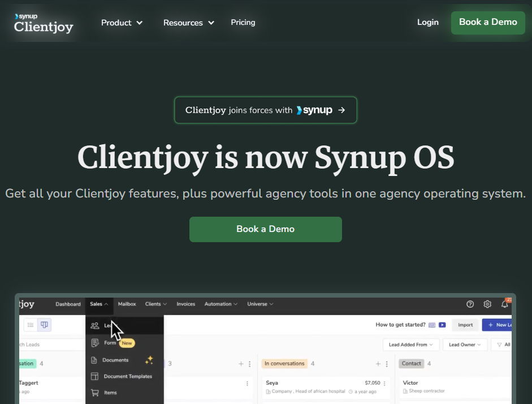Click the Import button
Image resolution: width=532 pixels, height=404 pixels.
[465, 325]
